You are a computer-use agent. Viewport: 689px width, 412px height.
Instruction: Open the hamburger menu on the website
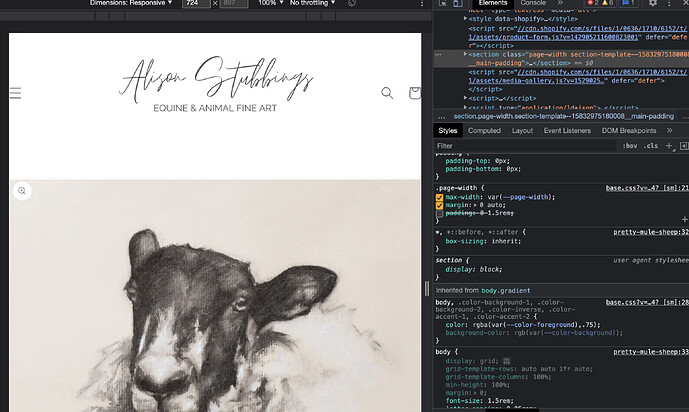[x=15, y=93]
